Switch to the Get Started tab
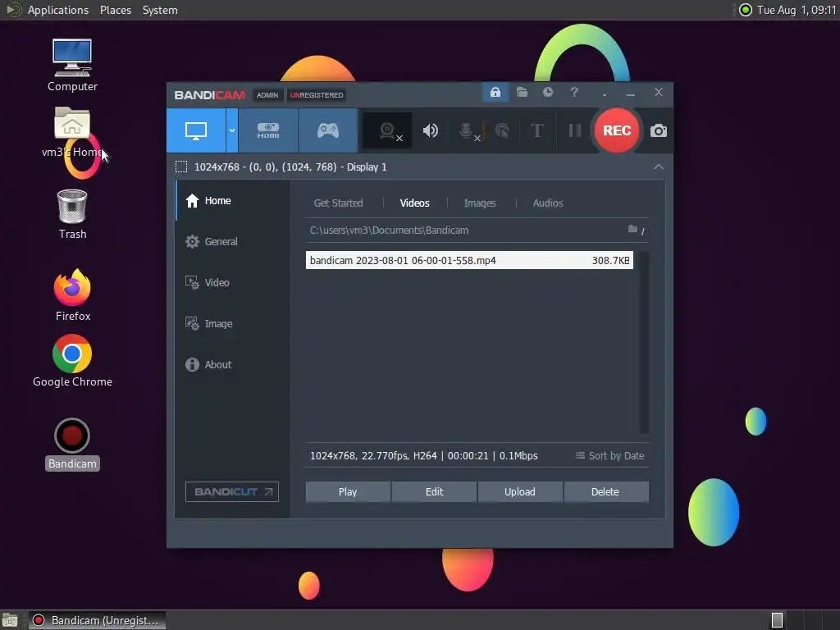840x630 pixels. click(x=338, y=203)
